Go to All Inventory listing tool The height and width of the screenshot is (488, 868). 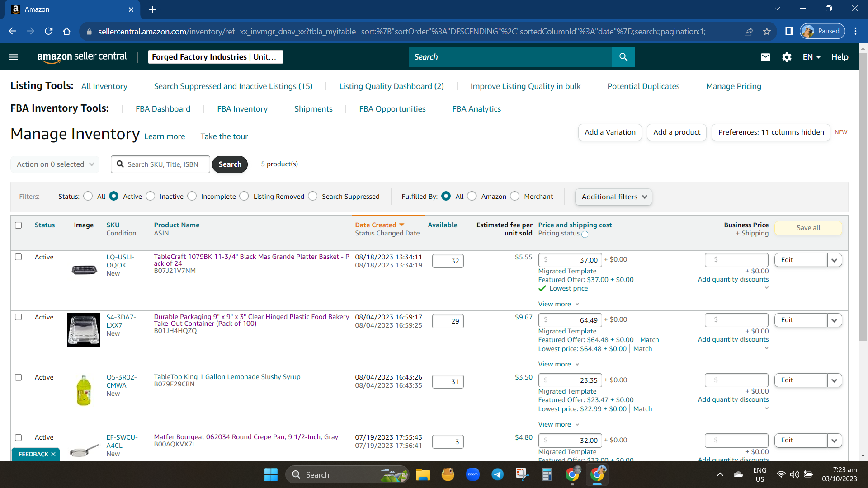point(104,86)
